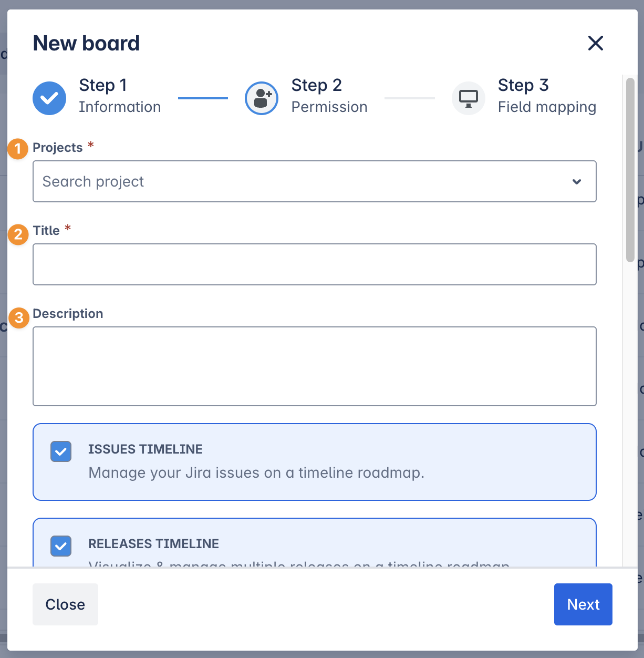Focus the Title input field
This screenshot has width=644, height=658.
(314, 264)
